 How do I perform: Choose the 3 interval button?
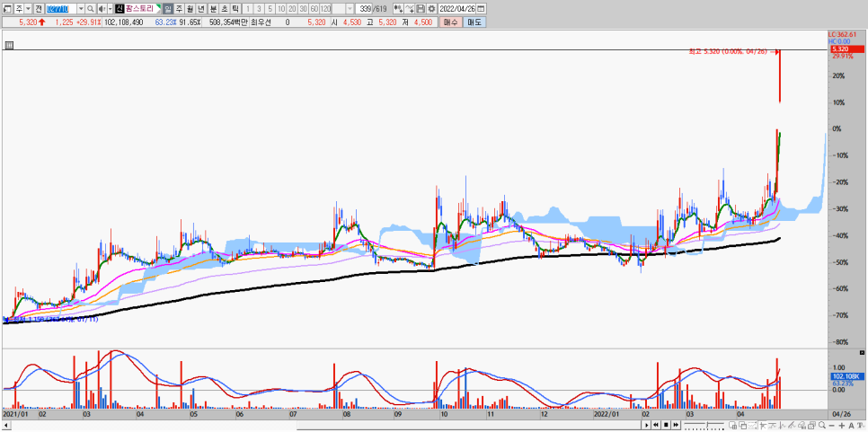tap(259, 9)
